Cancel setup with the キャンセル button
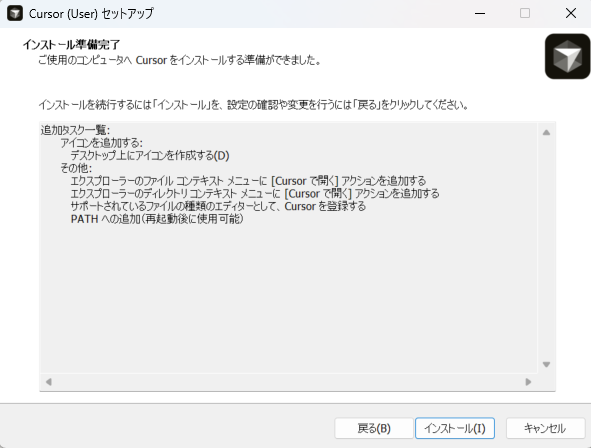Viewport: 591px width, 448px height. coord(545,428)
